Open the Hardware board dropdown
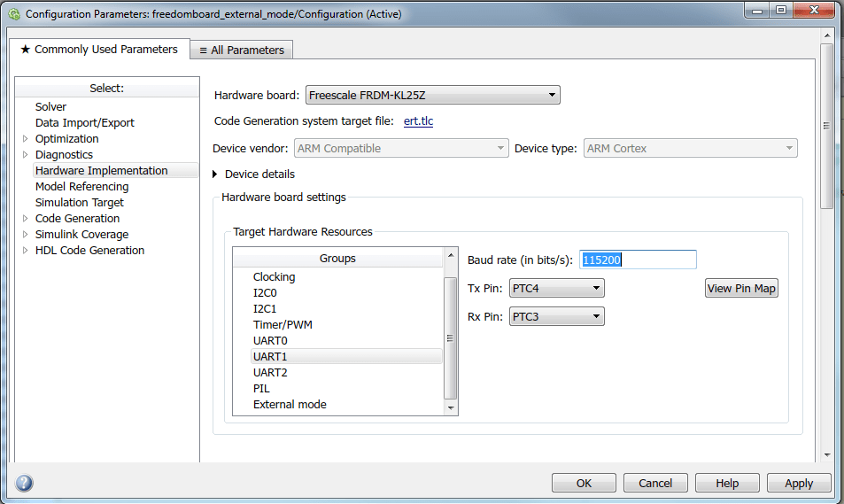 click(432, 95)
